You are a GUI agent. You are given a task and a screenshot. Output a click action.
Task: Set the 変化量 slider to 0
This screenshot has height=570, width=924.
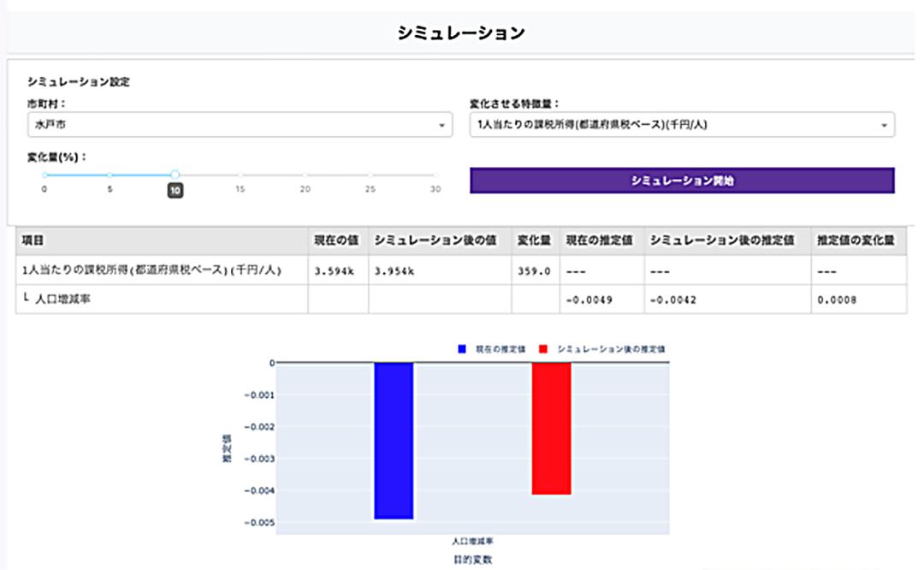[x=44, y=175]
